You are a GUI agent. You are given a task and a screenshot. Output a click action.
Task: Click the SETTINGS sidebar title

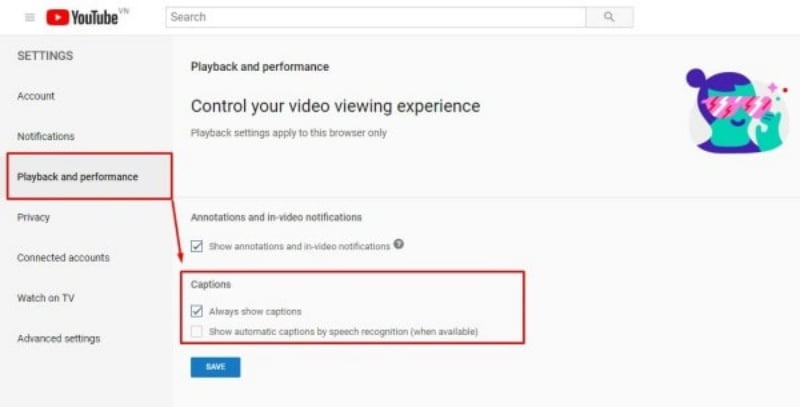click(x=45, y=56)
